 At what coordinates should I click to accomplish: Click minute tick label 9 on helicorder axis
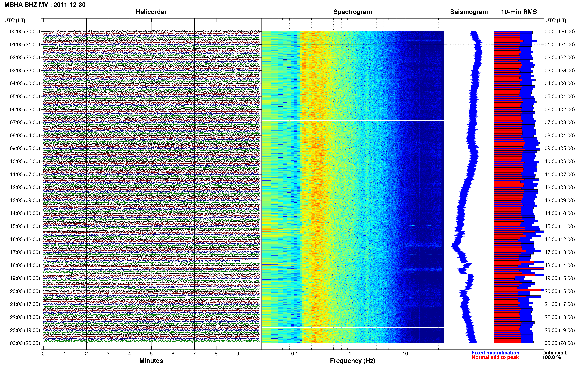[238, 354]
